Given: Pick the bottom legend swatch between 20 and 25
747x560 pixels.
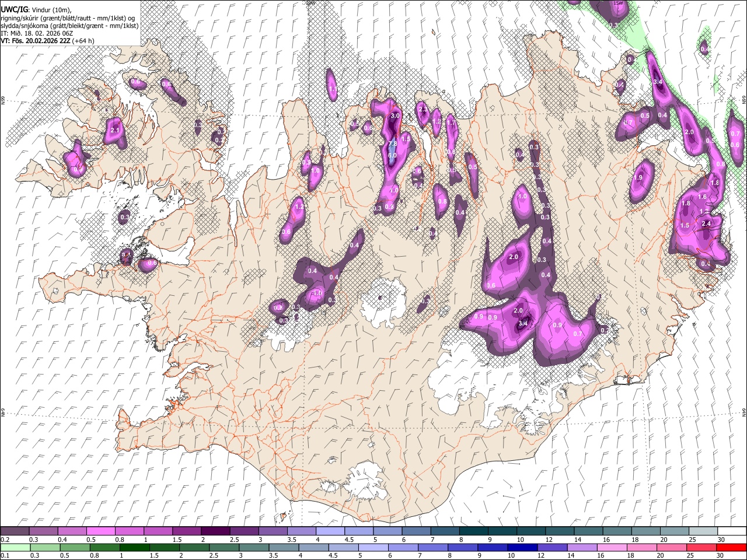Looking at the screenshot, I should pos(672,547).
